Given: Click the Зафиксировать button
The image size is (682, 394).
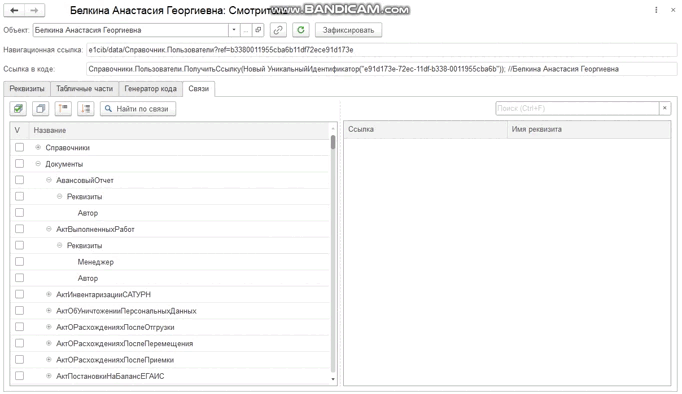Looking at the screenshot, I should click(x=348, y=30).
